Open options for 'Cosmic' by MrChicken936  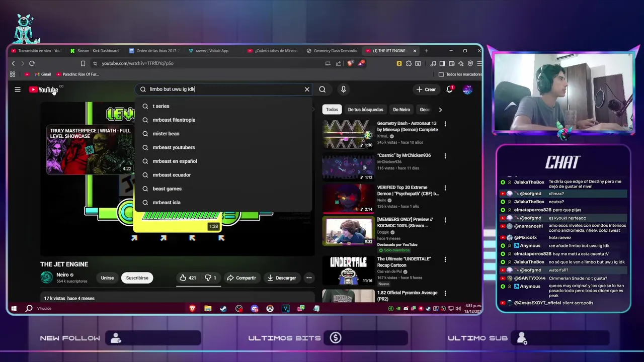click(445, 156)
